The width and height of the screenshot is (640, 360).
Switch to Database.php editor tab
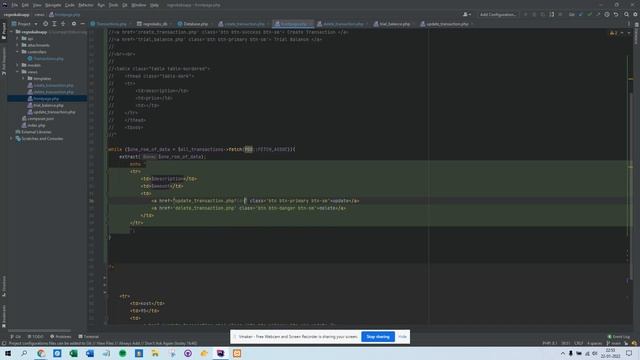coord(193,24)
